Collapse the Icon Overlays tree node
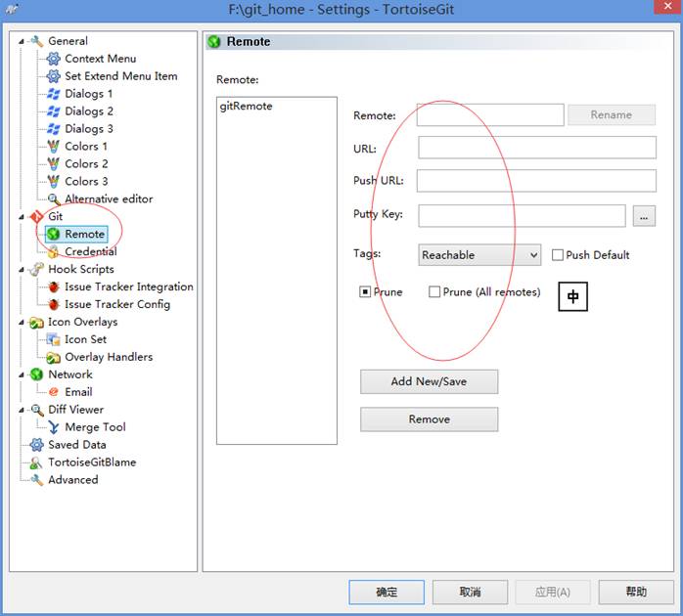 [x=22, y=323]
